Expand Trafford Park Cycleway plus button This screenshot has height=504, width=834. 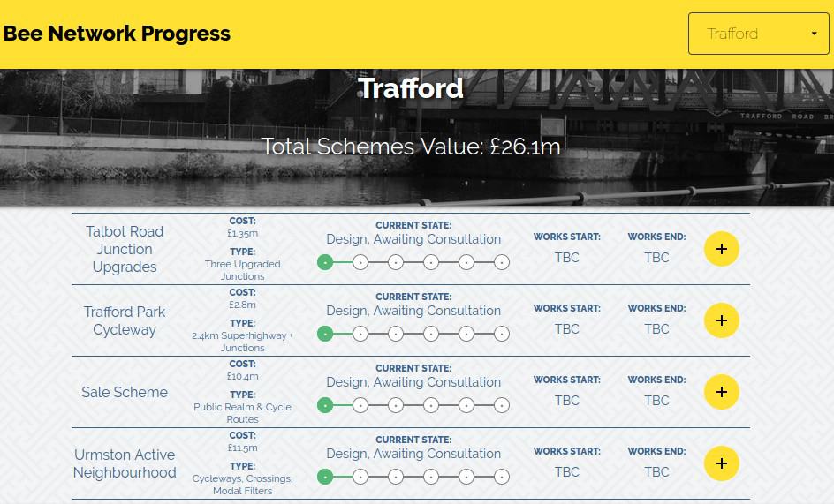pyautogui.click(x=721, y=320)
